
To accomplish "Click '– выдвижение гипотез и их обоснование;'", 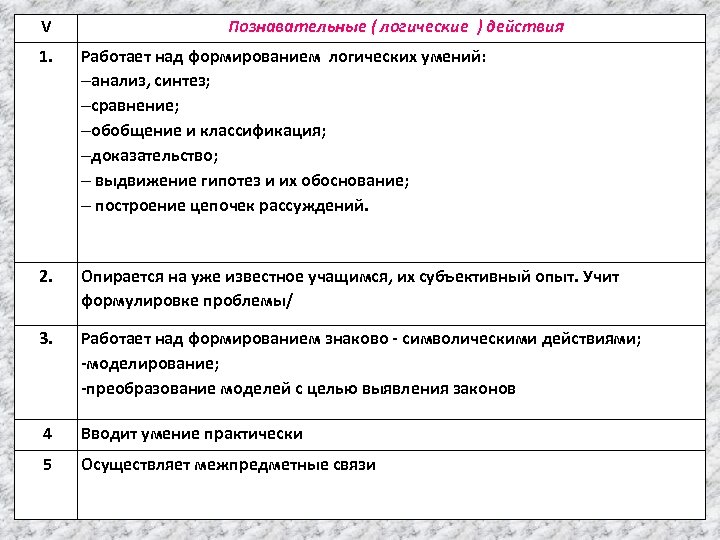I will [245, 181].
